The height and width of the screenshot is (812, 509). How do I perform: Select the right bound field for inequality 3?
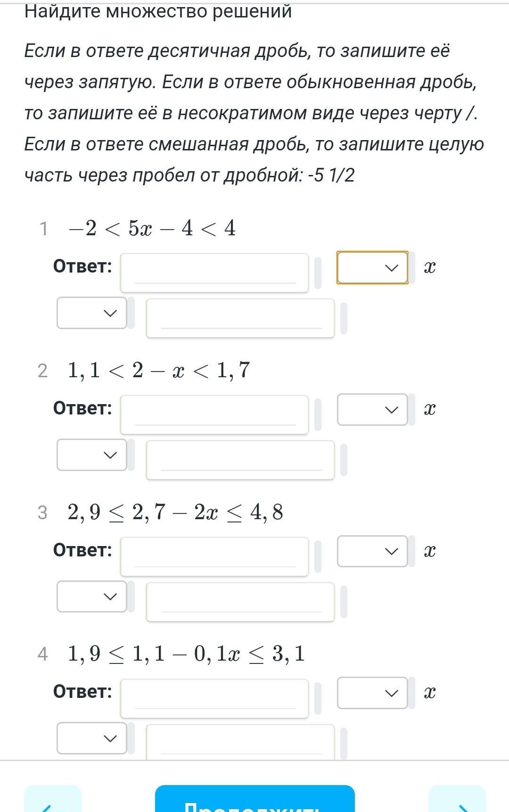tap(240, 602)
